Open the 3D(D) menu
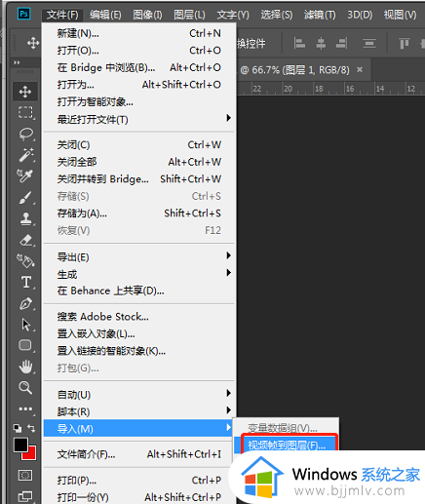This screenshot has height=504, width=425. [360, 15]
